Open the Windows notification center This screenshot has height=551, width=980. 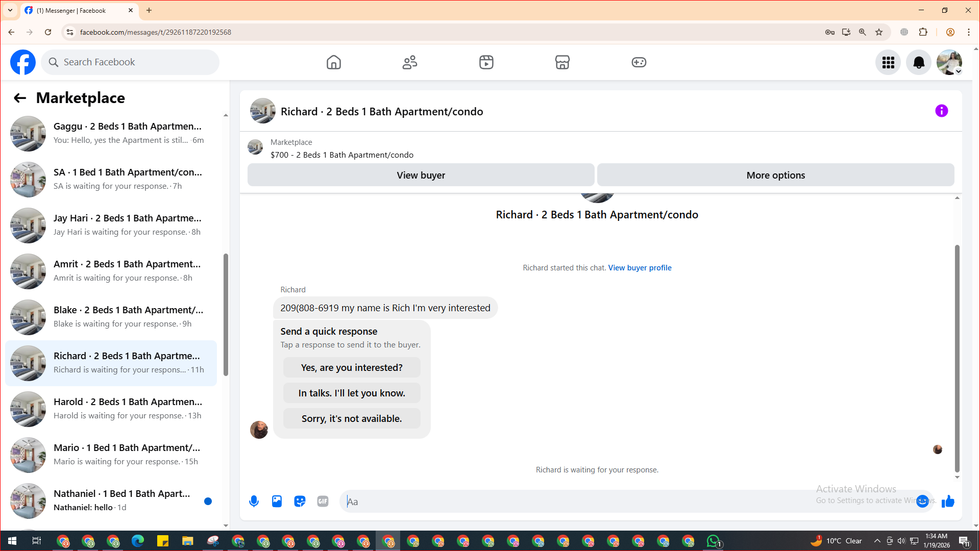pos(964,541)
